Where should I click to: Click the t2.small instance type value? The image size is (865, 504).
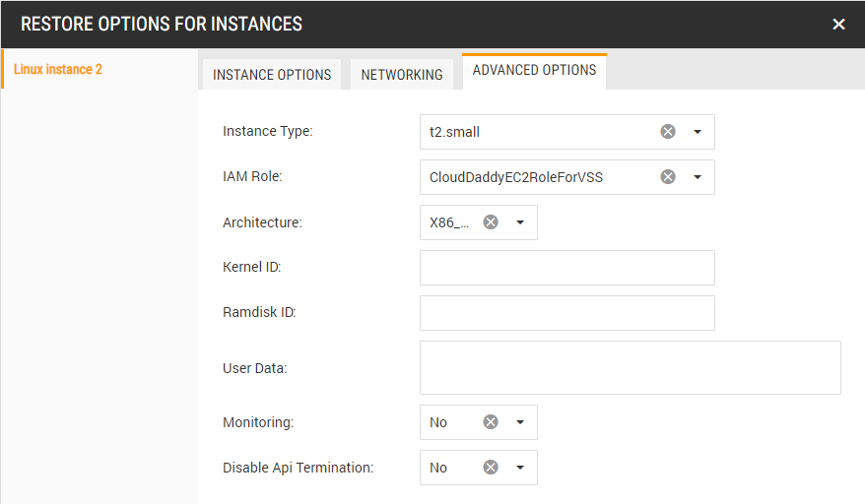tap(454, 132)
